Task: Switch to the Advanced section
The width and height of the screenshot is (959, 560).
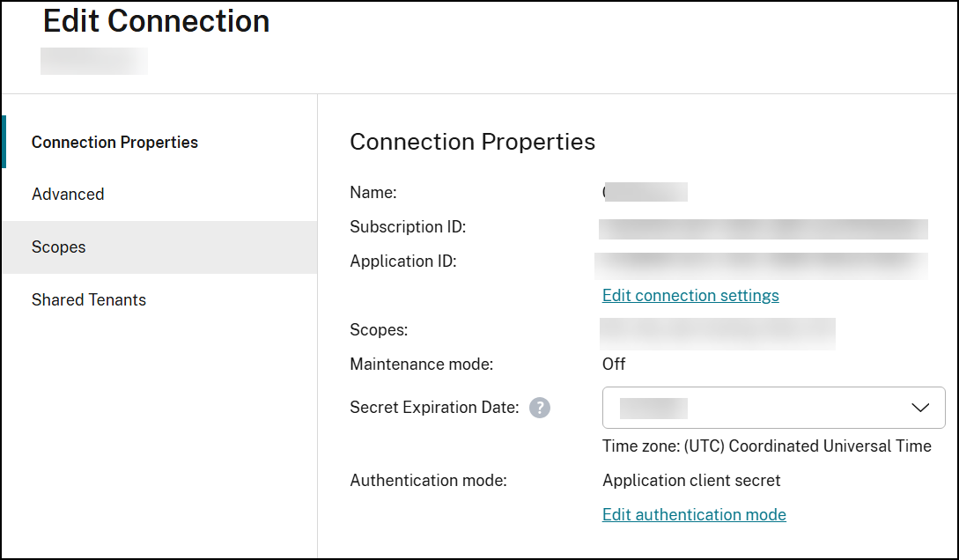Action: coord(68,195)
